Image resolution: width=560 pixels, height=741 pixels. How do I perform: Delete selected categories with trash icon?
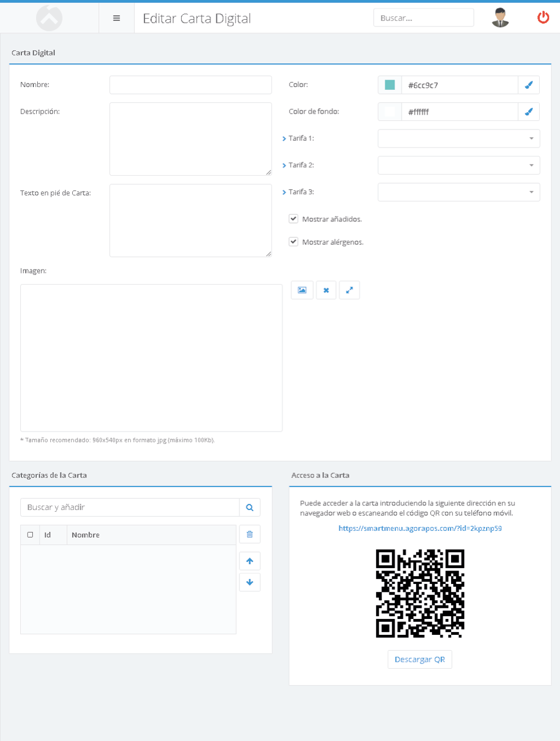(x=250, y=534)
